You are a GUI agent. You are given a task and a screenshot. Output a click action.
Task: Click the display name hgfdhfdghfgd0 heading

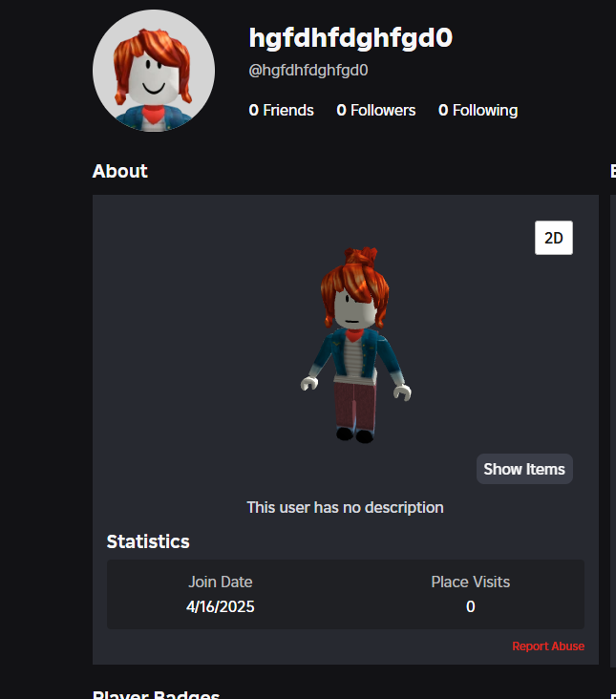pos(350,38)
